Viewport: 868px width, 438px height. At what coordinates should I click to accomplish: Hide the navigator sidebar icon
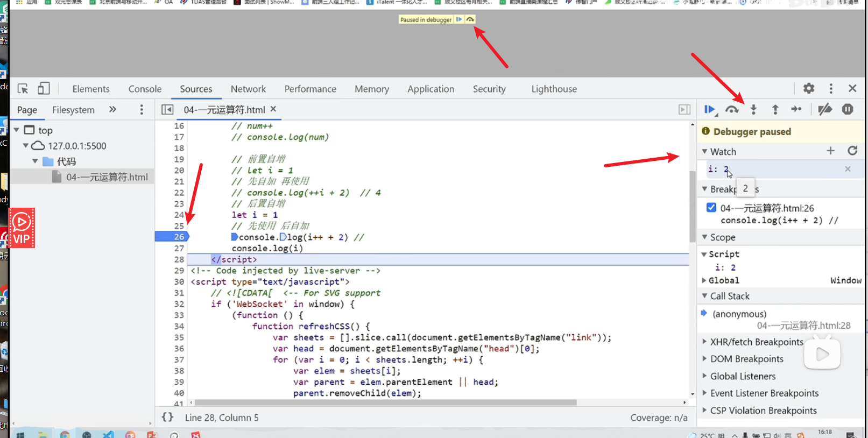[x=167, y=110]
